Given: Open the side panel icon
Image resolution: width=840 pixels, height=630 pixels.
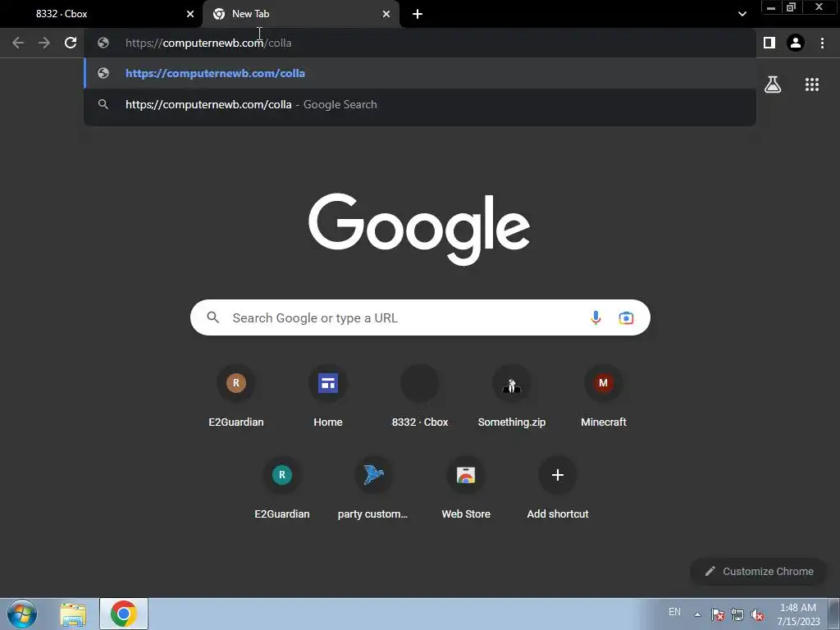Looking at the screenshot, I should tap(769, 43).
